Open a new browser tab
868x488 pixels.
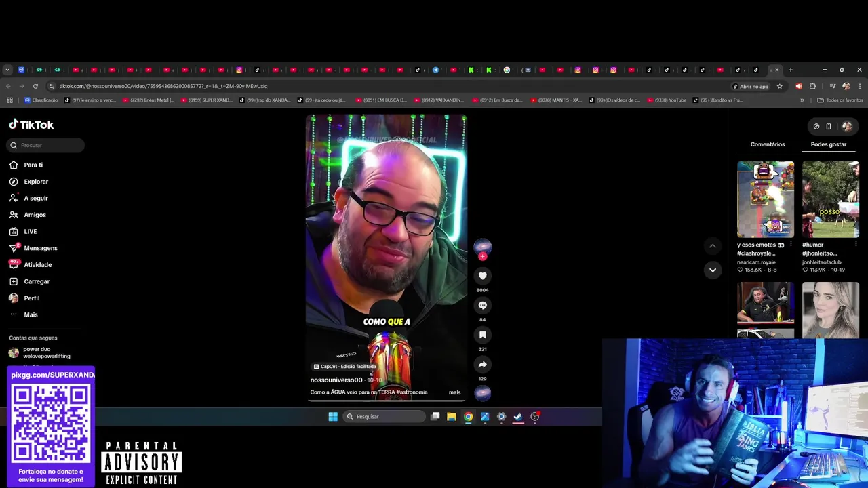pos(791,70)
